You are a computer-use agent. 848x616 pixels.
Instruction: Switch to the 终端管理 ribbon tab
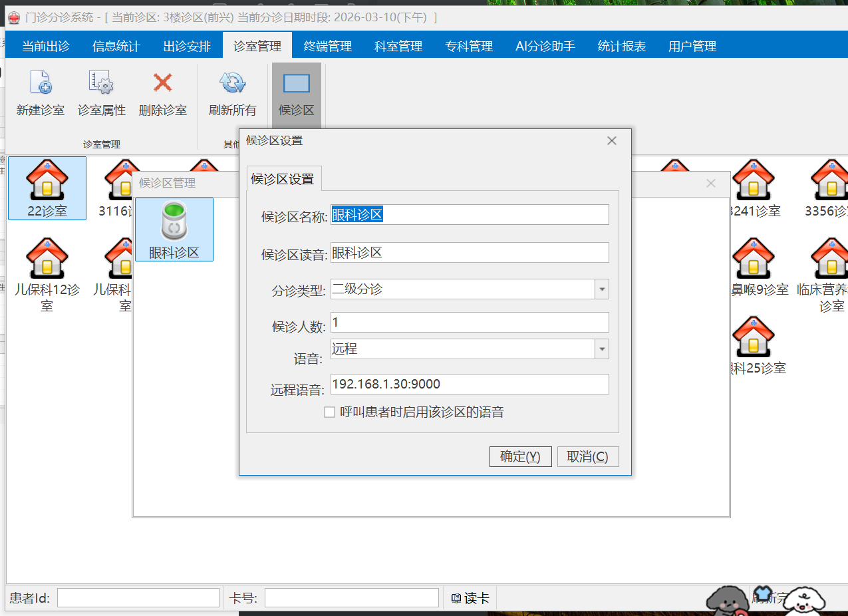tap(328, 47)
